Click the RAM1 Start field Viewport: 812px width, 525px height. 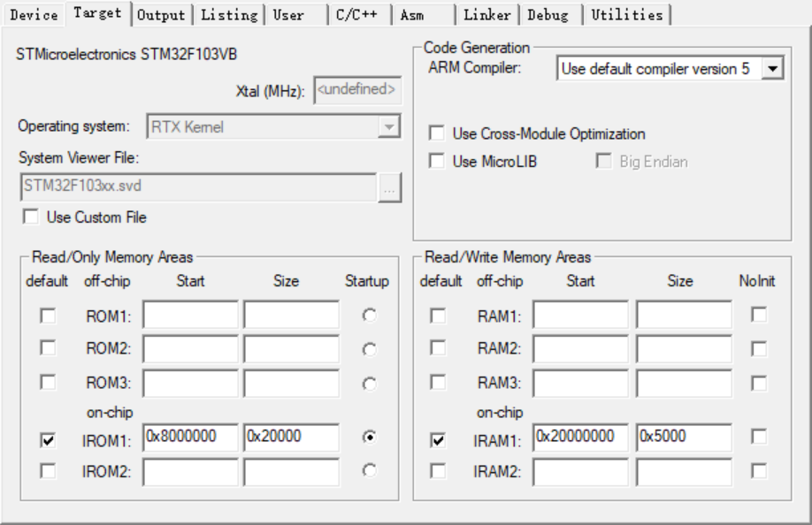(x=580, y=315)
